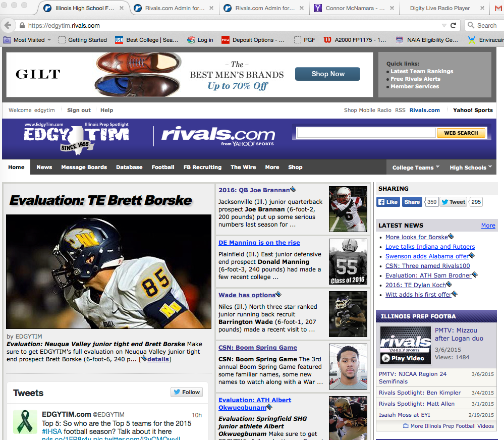Open CSN: Boom Spring Game article

point(258,348)
